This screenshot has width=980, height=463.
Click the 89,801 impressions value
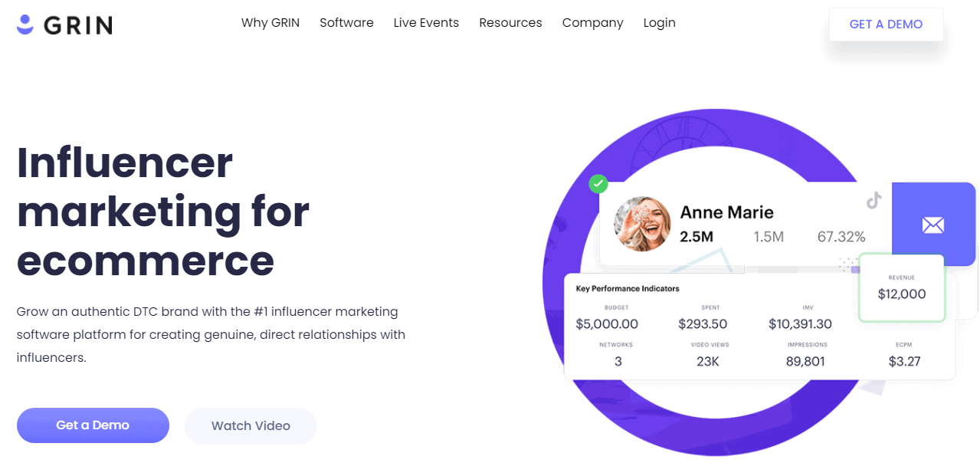pos(805,361)
